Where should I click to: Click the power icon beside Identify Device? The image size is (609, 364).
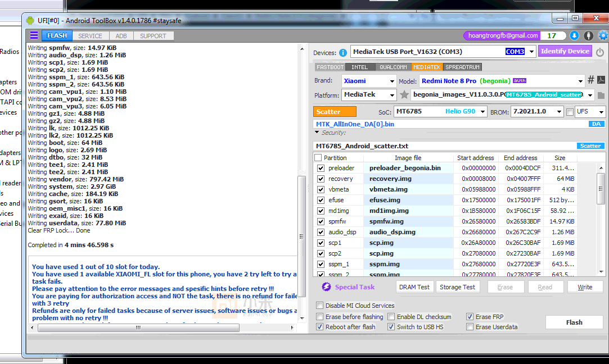tap(600, 52)
